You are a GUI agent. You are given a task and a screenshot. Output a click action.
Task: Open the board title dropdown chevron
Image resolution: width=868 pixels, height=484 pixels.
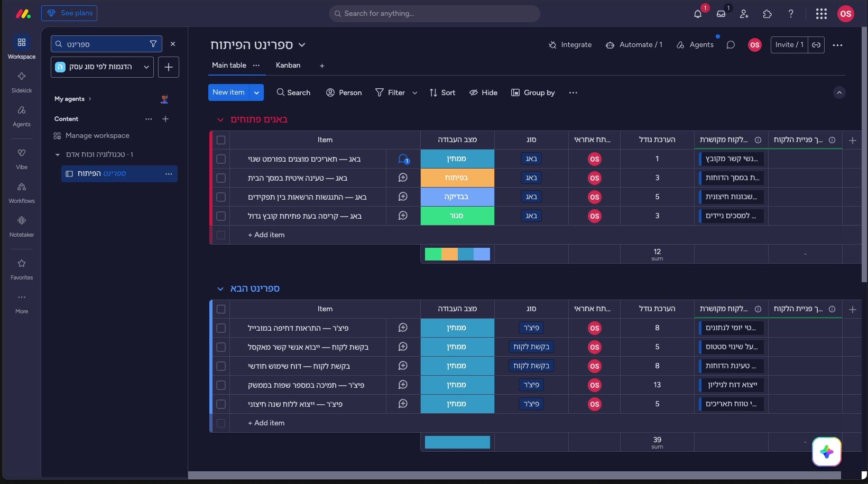click(302, 45)
